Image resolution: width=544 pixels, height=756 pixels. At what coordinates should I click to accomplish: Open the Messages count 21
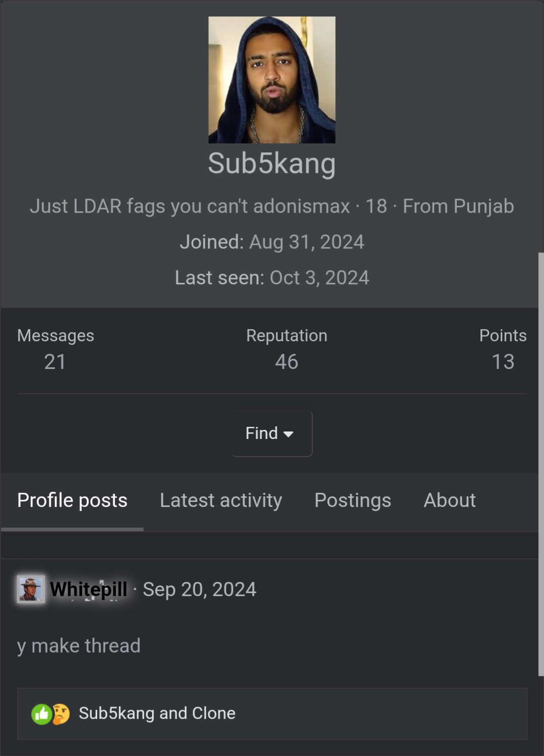(x=55, y=362)
